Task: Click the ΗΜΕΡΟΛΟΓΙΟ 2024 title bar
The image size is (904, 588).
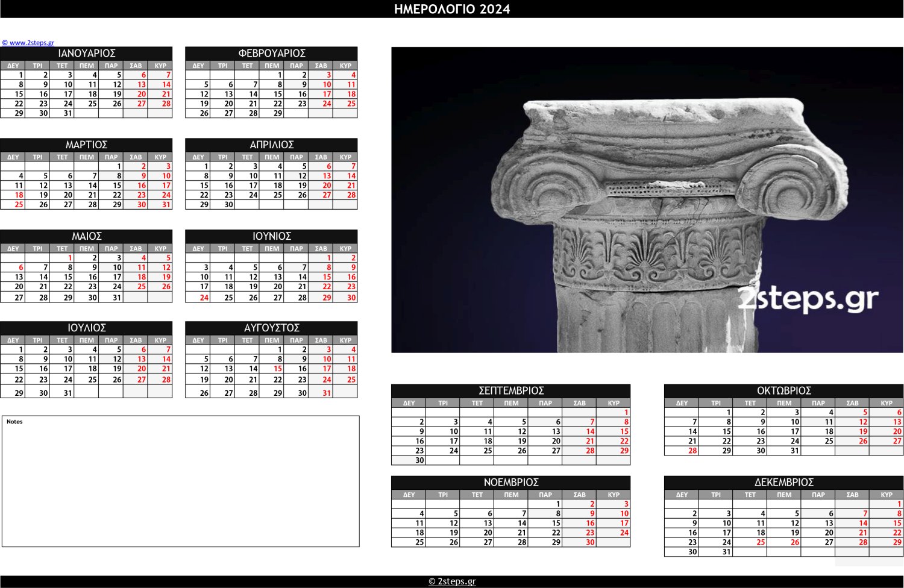Action: [452, 9]
